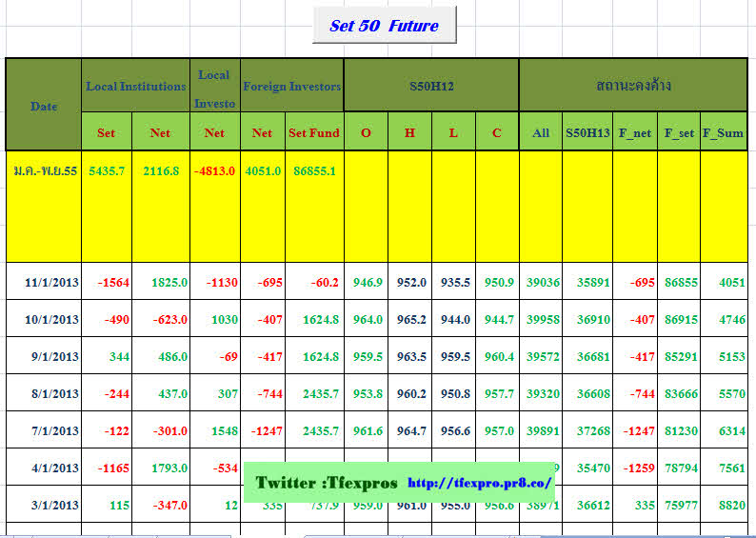Click the 950.9 closing price cell
Viewport: 756px width, 538px height.
coord(497,283)
